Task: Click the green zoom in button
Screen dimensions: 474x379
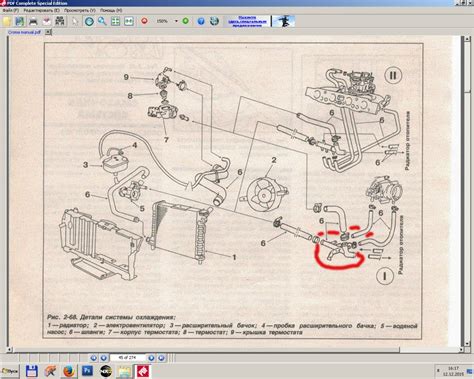Action: coord(186,21)
